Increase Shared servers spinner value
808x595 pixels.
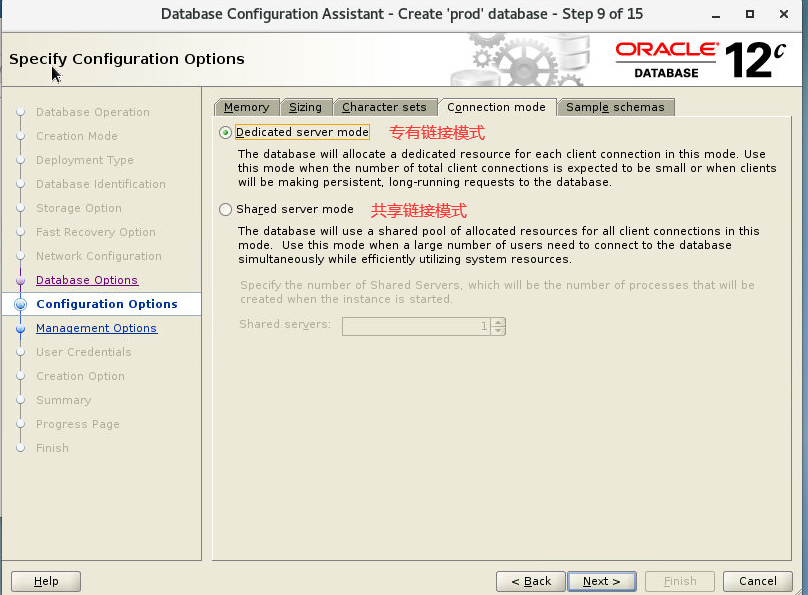(x=498, y=322)
